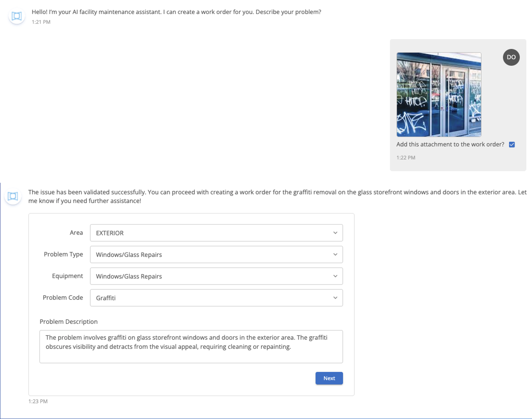
Task: Click the Equipment field label
Action: (67, 276)
